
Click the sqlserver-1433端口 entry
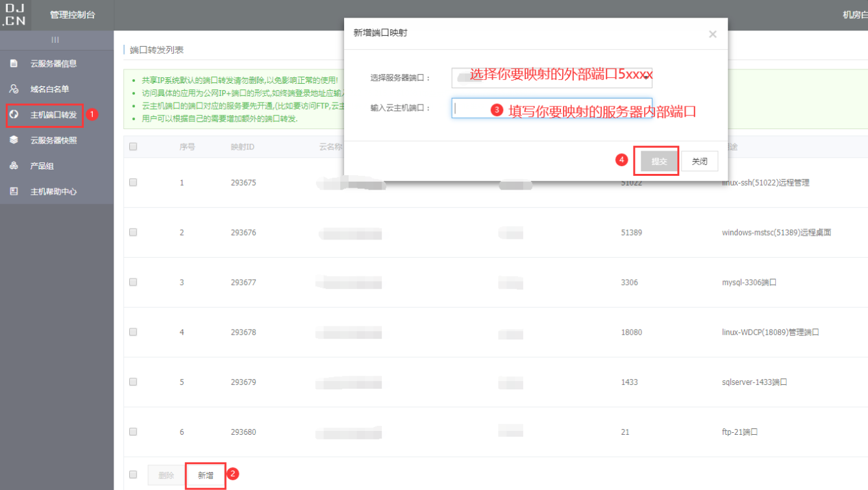pyautogui.click(x=754, y=382)
